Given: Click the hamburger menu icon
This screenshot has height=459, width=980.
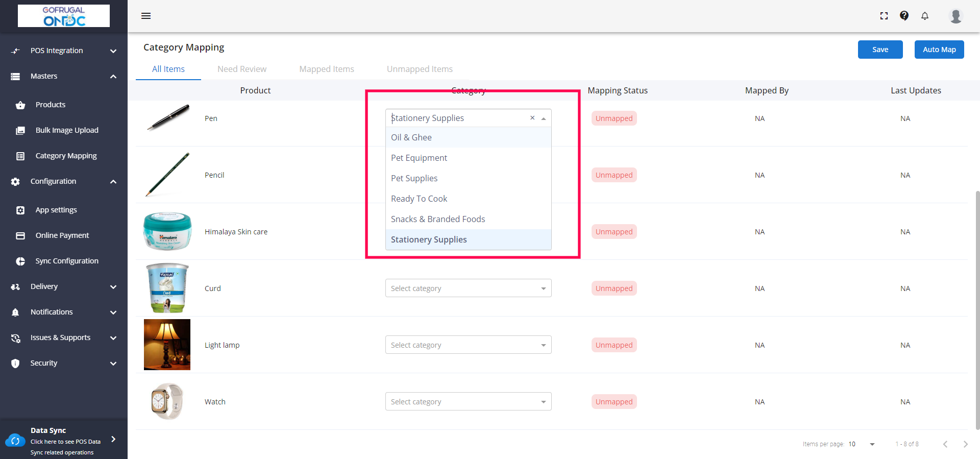Looking at the screenshot, I should pyautogui.click(x=146, y=16).
